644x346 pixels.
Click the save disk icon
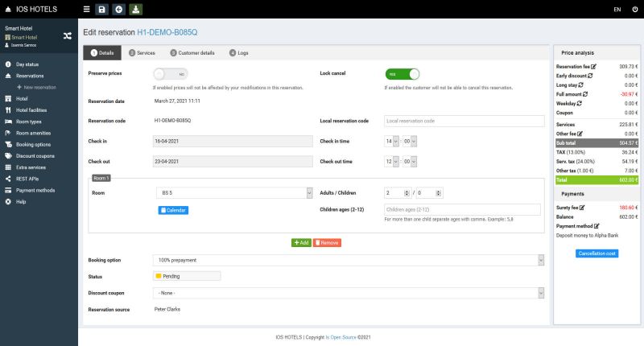click(102, 9)
